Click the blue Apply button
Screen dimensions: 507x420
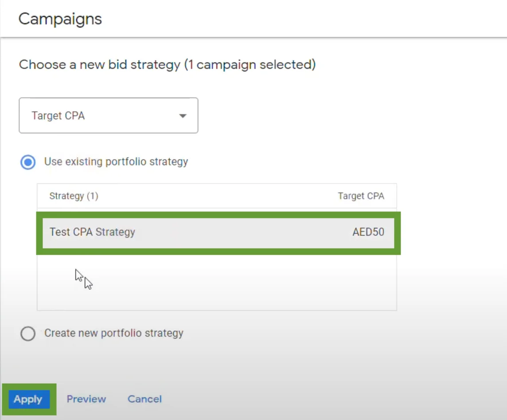[29, 399]
